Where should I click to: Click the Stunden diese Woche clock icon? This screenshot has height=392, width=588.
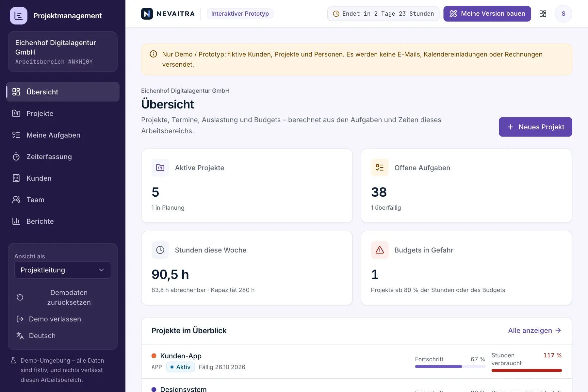pyautogui.click(x=160, y=250)
